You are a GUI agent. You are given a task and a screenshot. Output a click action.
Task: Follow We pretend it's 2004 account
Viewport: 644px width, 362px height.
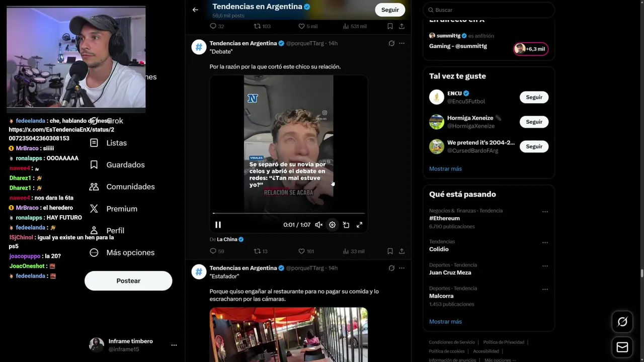534,146
